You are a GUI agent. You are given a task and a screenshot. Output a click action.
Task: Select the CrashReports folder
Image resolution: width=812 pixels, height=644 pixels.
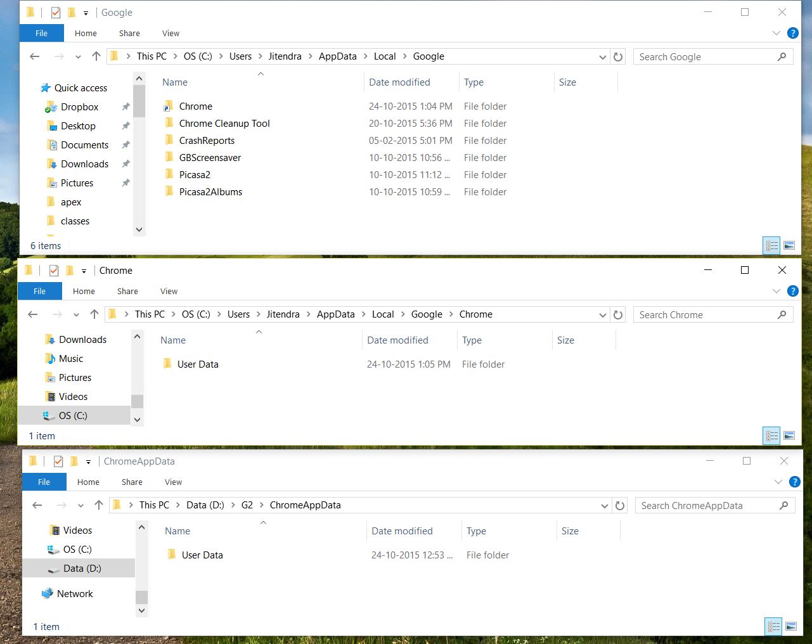(x=207, y=141)
